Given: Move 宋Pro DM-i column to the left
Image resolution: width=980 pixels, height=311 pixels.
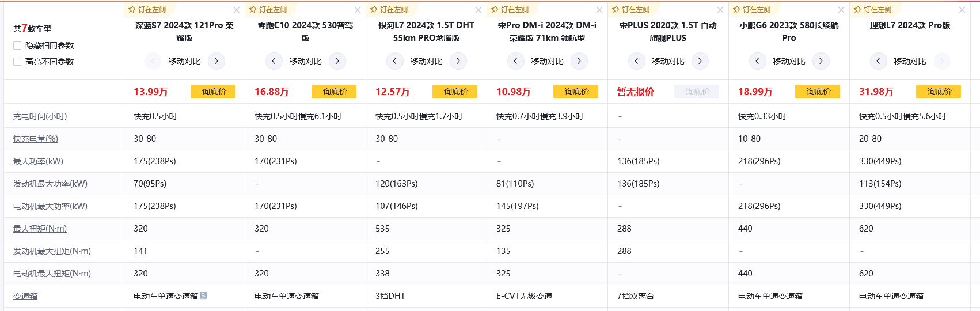Looking at the screenshot, I should click(x=516, y=61).
